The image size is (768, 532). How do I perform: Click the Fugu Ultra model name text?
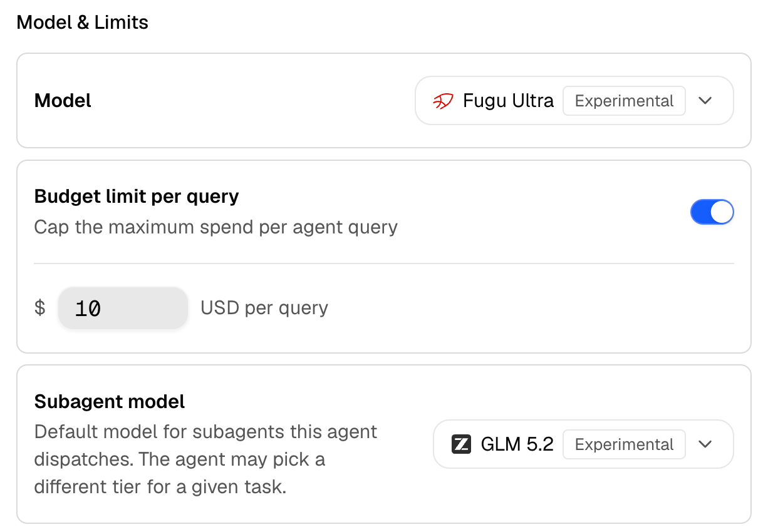click(x=508, y=101)
